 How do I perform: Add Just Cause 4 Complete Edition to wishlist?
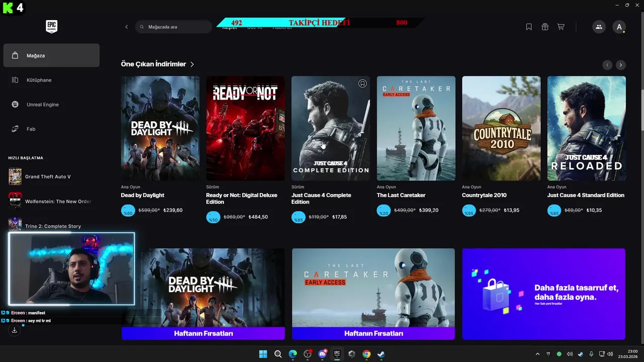click(x=362, y=83)
